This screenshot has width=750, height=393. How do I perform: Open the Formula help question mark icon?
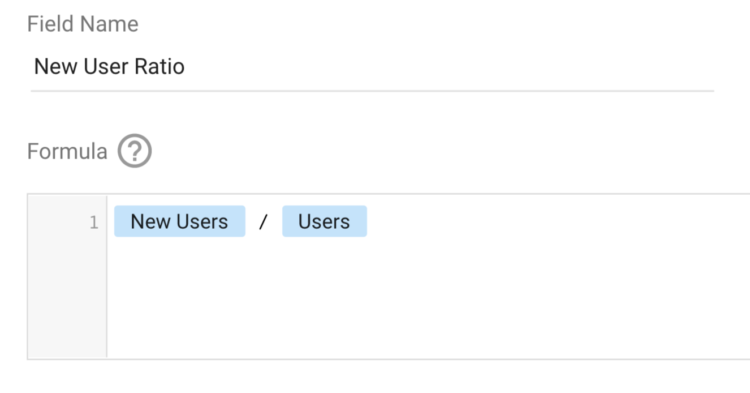point(135,151)
